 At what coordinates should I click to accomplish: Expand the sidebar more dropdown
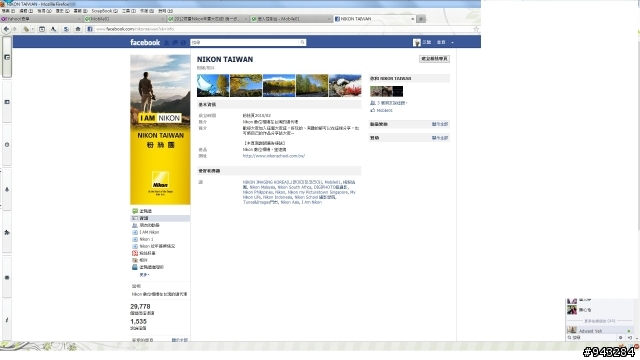tap(144, 275)
